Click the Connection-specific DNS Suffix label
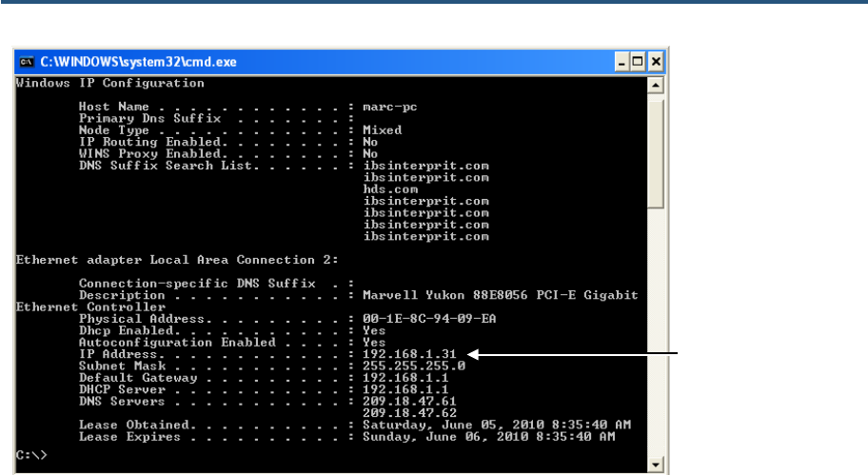This screenshot has height=475, width=868. (x=197, y=284)
